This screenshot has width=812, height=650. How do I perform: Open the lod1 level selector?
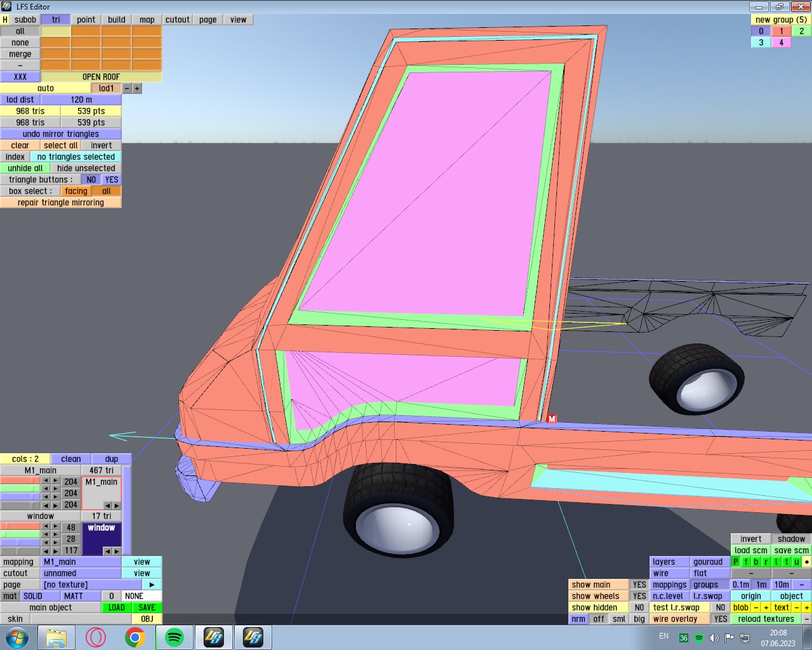pos(107,88)
